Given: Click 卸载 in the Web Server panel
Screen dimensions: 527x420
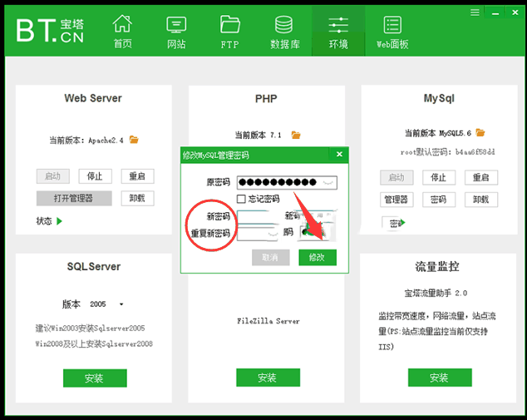Looking at the screenshot, I should [137, 199].
